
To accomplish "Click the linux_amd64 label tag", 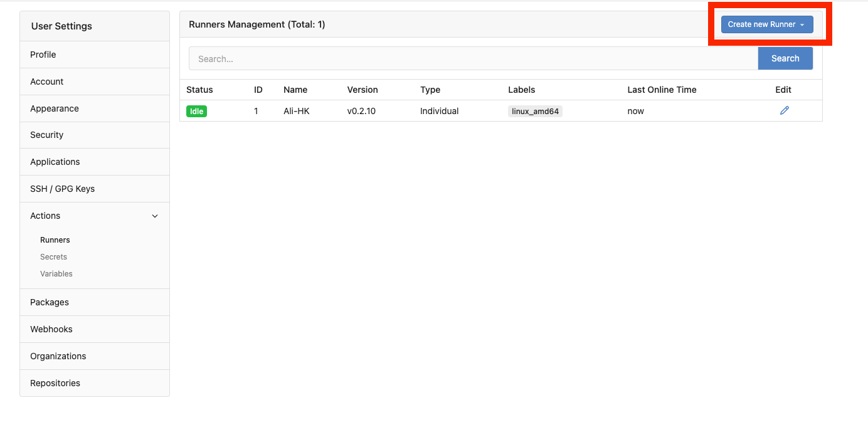I will point(534,111).
